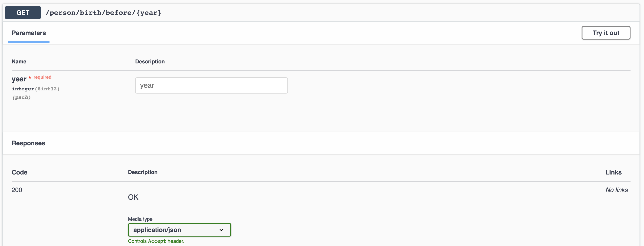Click the GET method badge

[x=23, y=13]
